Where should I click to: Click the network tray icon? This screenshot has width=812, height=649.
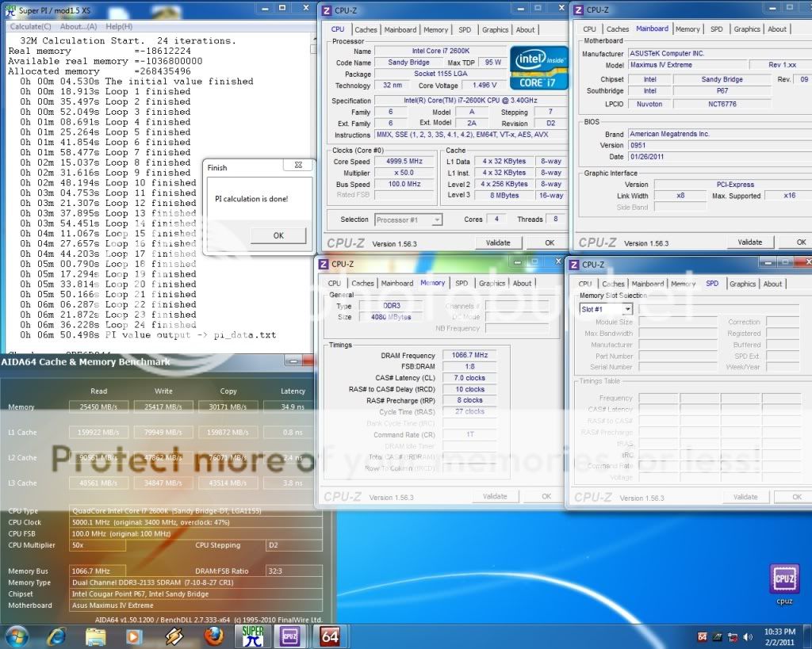click(x=733, y=636)
